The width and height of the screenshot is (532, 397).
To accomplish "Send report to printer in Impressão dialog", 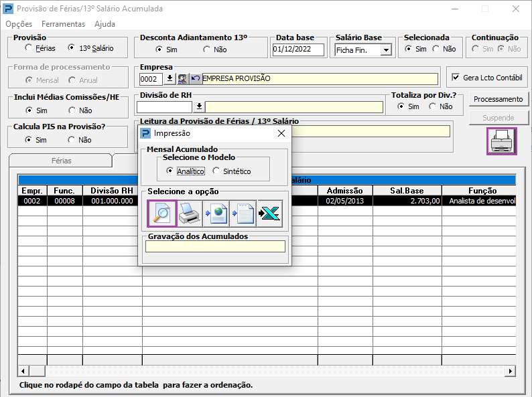I will (x=190, y=214).
